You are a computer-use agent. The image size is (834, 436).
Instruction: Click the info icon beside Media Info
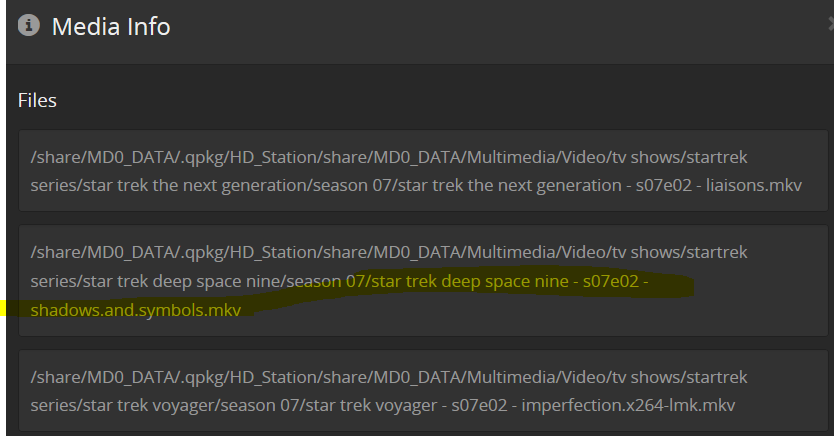pos(29,26)
